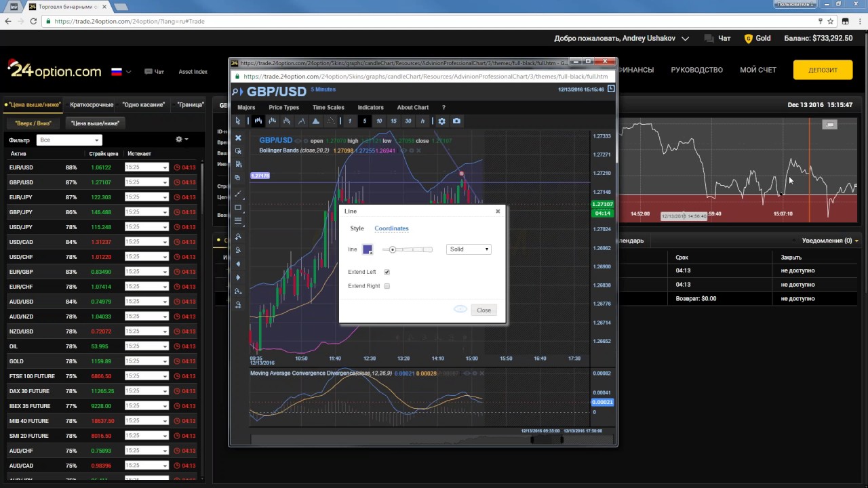Image resolution: width=868 pixels, height=488 pixels.
Task: Open the Indicators menu
Action: point(370,107)
